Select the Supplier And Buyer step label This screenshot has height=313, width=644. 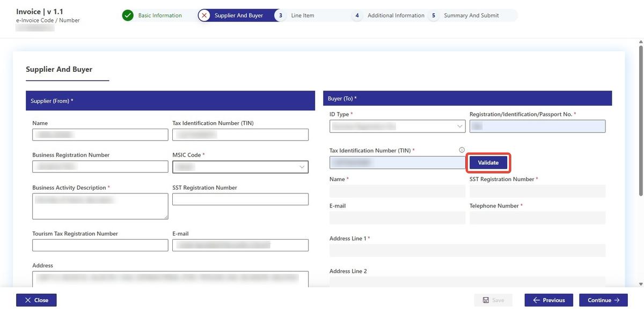pyautogui.click(x=239, y=16)
